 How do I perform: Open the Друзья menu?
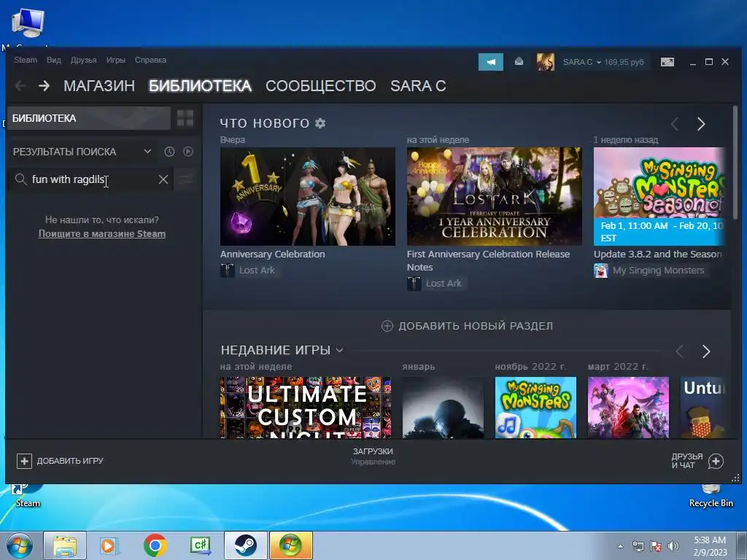83,60
